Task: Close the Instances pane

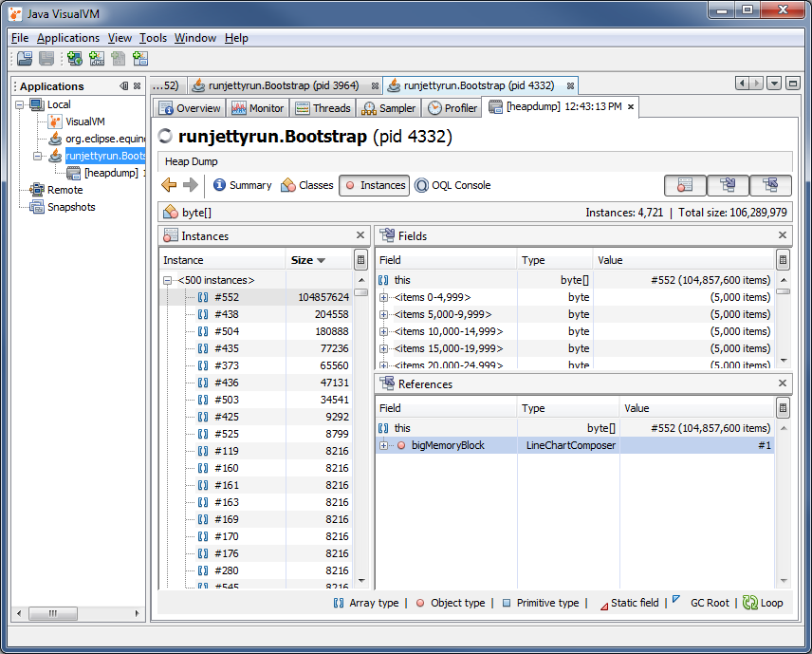Action: click(x=360, y=235)
